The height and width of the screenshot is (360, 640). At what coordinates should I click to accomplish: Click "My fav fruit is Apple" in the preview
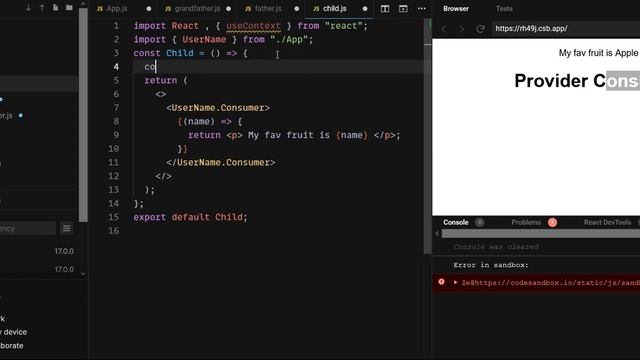pos(598,53)
